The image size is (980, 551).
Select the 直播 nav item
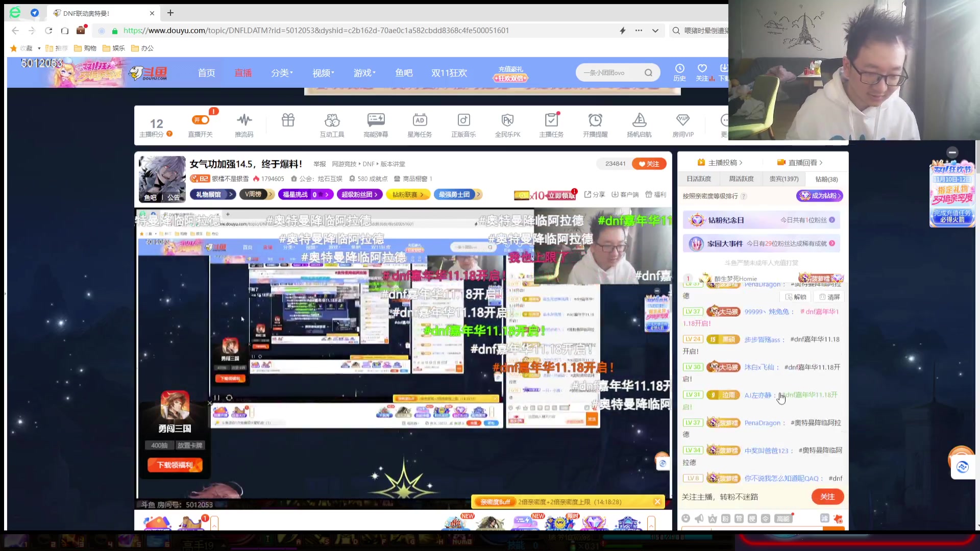(243, 73)
